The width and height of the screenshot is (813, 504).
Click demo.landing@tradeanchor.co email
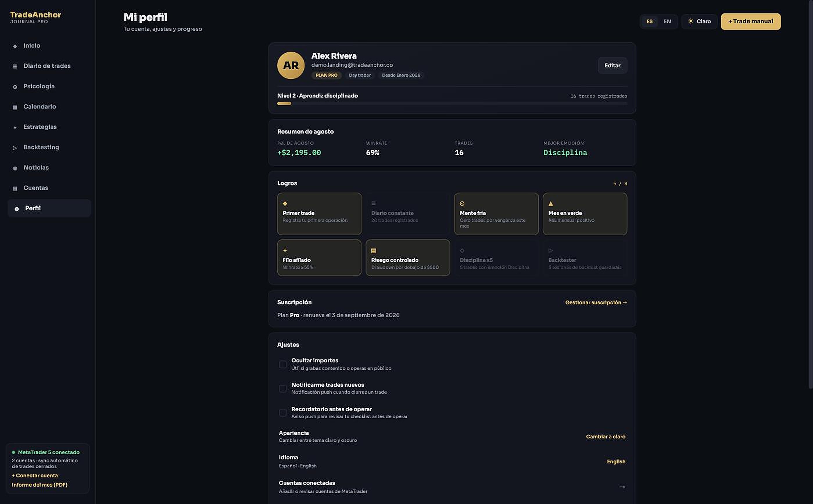[x=352, y=65]
